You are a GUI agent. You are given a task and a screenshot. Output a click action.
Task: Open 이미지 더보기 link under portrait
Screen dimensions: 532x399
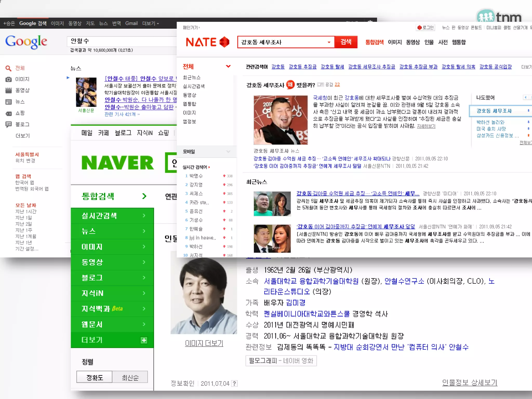pyautogui.click(x=204, y=343)
